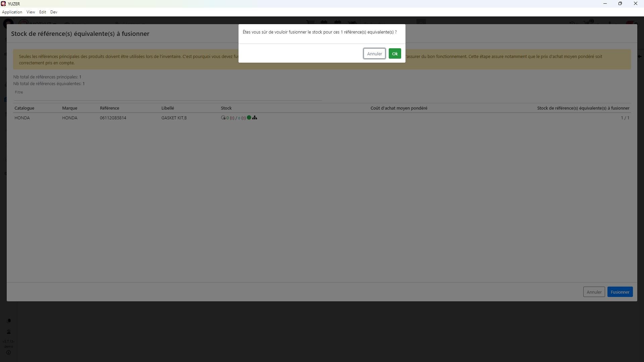644x362 pixels.
Task: Confirm stock merge with Ok button
Action: pyautogui.click(x=394, y=54)
